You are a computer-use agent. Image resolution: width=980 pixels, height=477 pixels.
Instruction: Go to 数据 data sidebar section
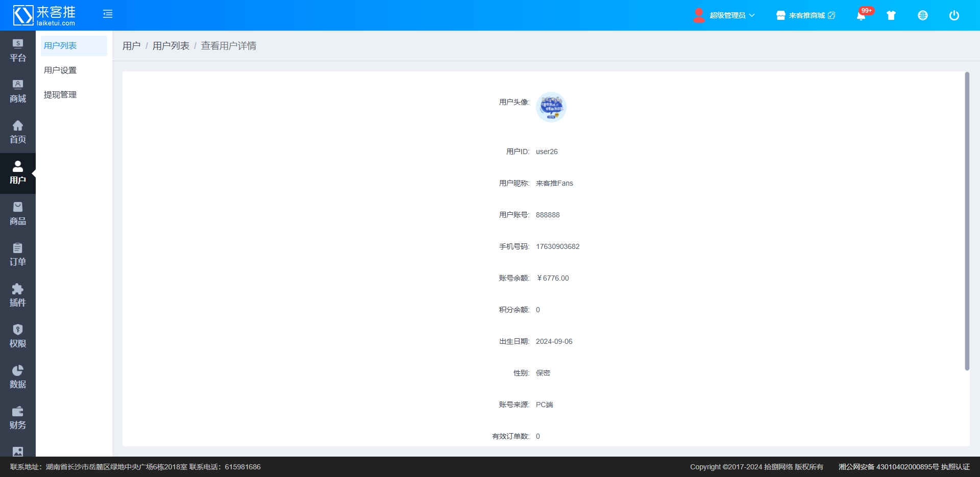(18, 378)
